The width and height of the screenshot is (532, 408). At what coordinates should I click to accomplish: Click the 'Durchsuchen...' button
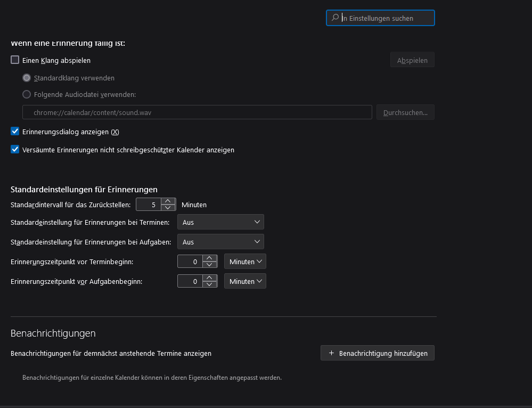(405, 112)
